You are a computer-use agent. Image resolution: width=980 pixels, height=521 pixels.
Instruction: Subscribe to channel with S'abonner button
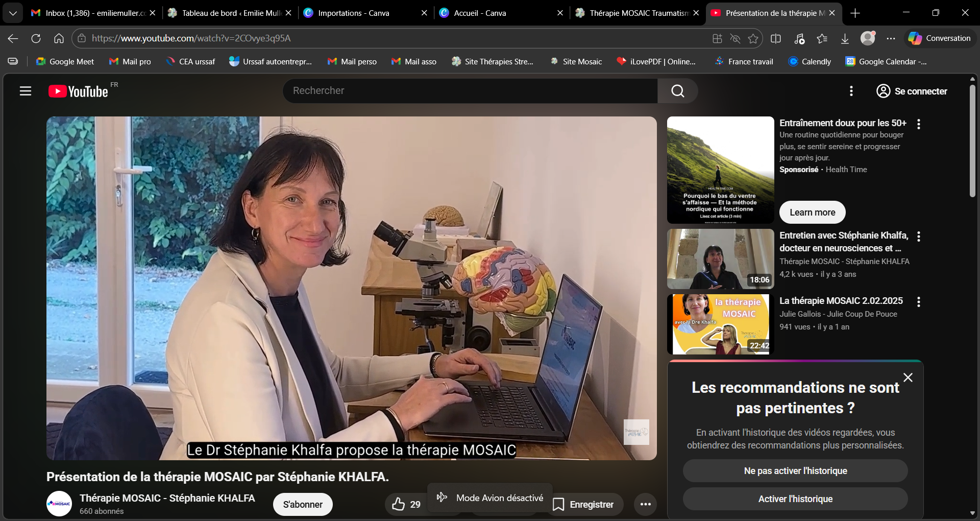tap(303, 505)
